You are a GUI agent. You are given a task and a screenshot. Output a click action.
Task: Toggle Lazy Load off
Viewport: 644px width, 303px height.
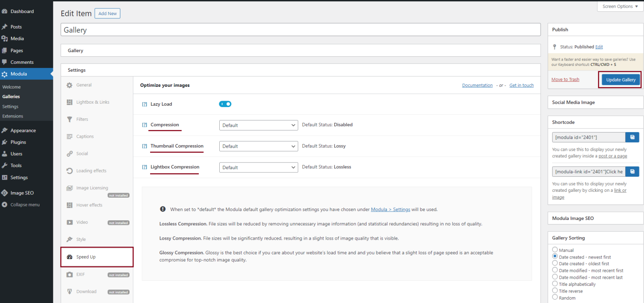(225, 104)
